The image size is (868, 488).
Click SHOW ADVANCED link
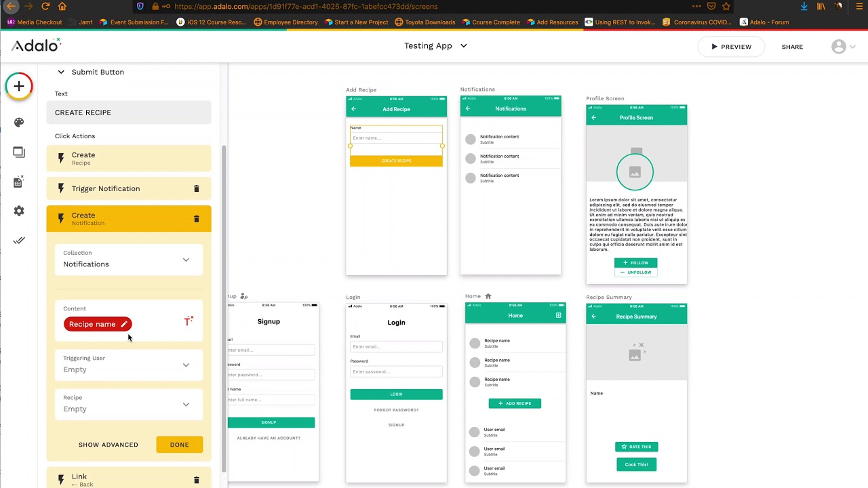[108, 445]
